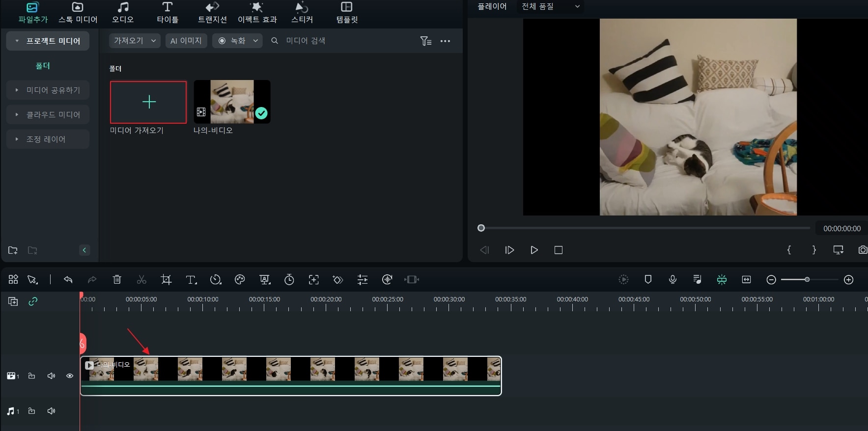The height and width of the screenshot is (431, 868).
Task: Delete the selected clip with the trash icon
Action: click(117, 280)
